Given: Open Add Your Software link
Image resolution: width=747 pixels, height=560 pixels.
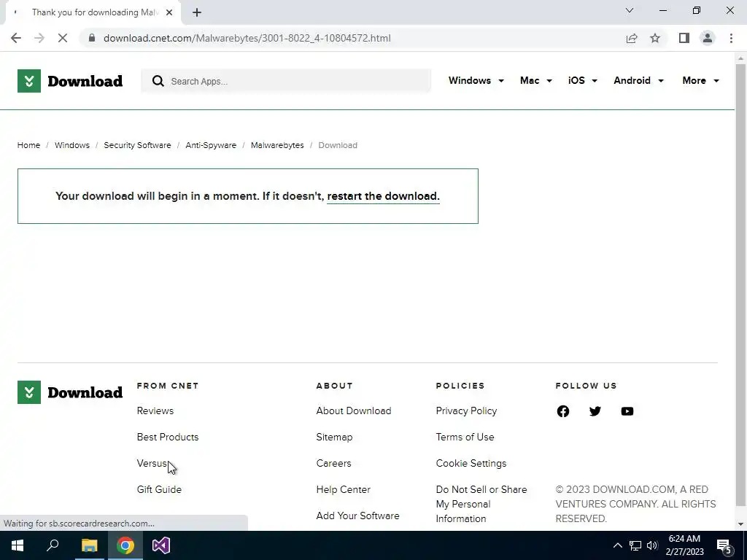Looking at the screenshot, I should click(x=357, y=516).
